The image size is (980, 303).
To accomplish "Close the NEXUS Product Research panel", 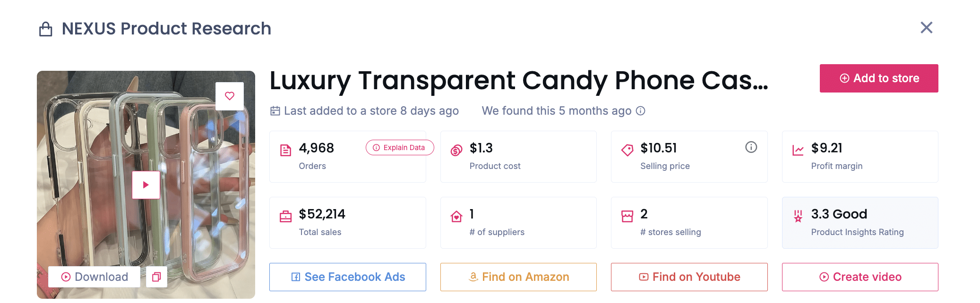I will 926,28.
